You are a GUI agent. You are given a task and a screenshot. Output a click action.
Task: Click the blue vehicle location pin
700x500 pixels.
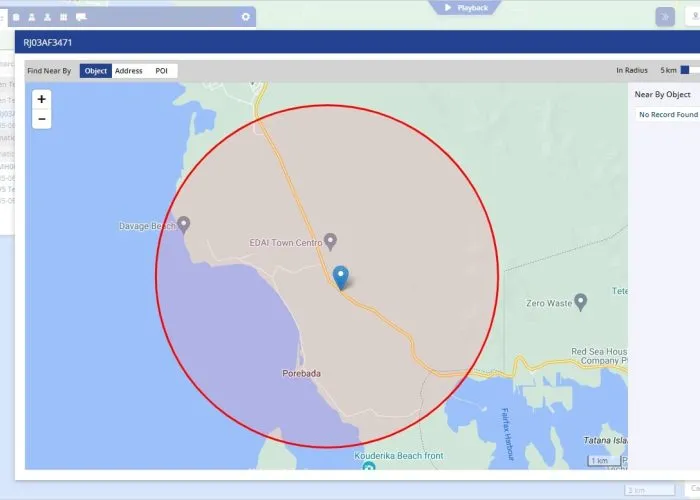click(340, 276)
